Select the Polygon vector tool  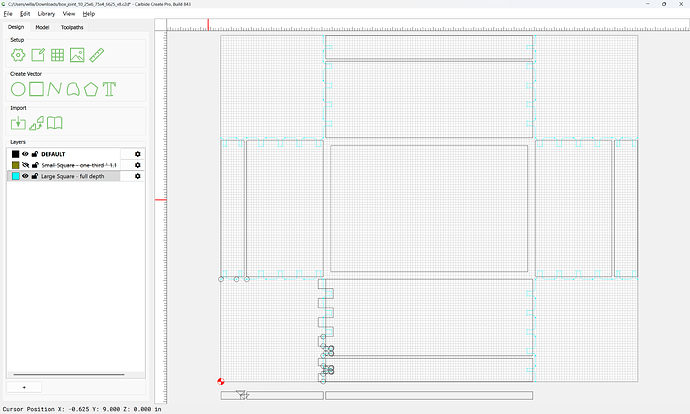tap(91, 89)
